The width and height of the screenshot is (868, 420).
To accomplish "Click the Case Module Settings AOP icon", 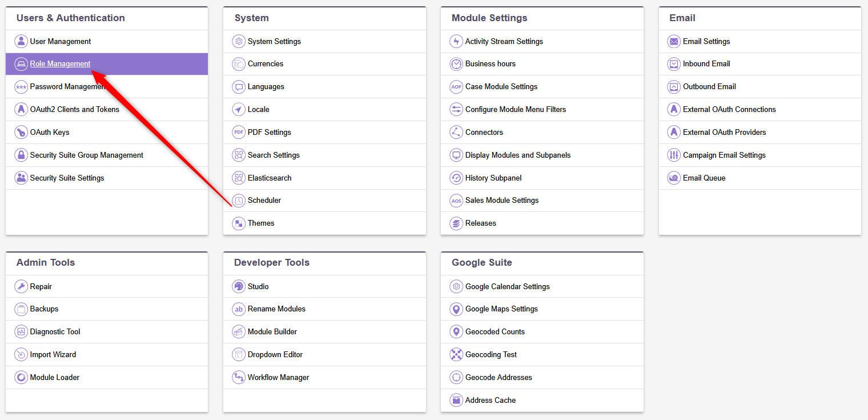I will [456, 87].
